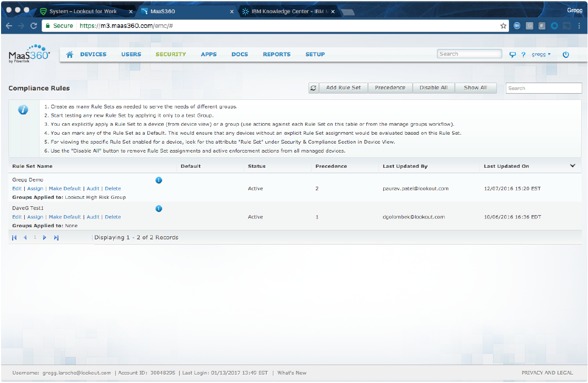Close the MaaS360 browser tab
The height and width of the screenshot is (383, 588).
point(232,12)
